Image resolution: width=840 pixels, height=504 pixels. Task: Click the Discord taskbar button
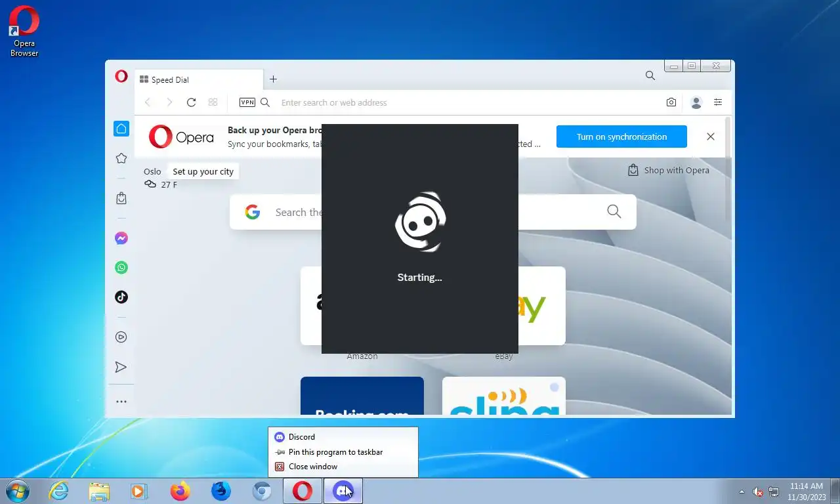pyautogui.click(x=343, y=491)
